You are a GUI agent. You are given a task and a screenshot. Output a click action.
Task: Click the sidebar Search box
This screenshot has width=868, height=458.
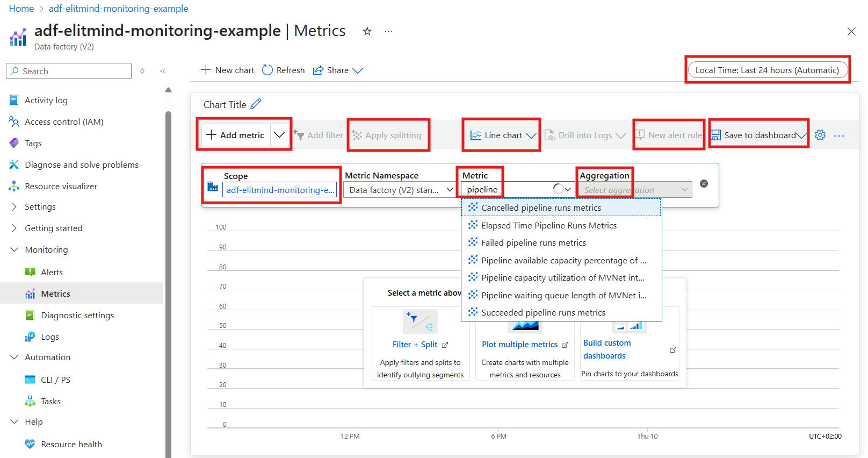pos(69,71)
